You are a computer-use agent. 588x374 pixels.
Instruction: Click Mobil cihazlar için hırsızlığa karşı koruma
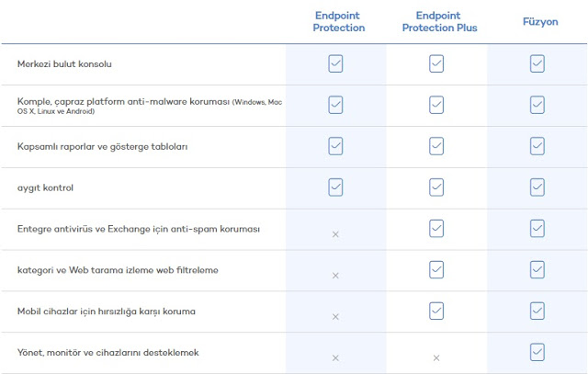[106, 312]
